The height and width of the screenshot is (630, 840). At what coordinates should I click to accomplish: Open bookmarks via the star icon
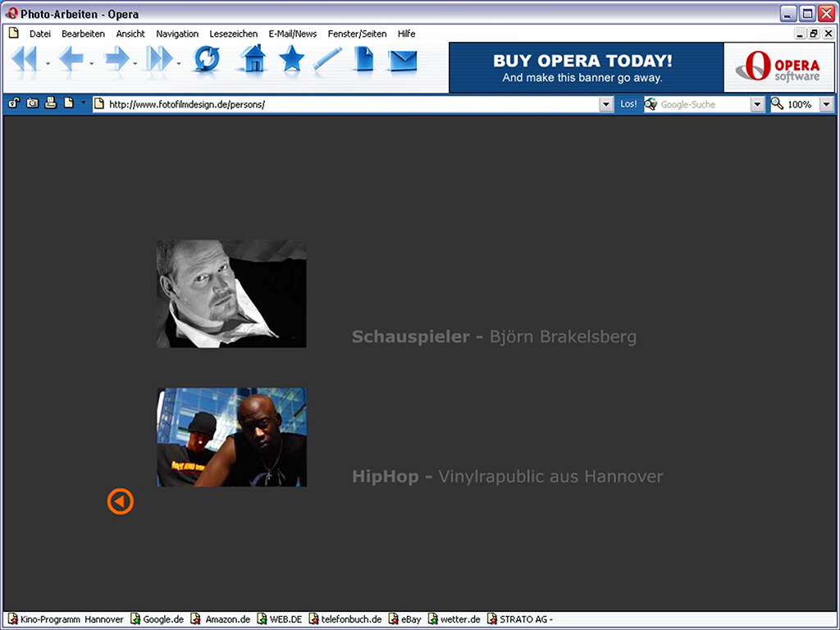point(291,58)
